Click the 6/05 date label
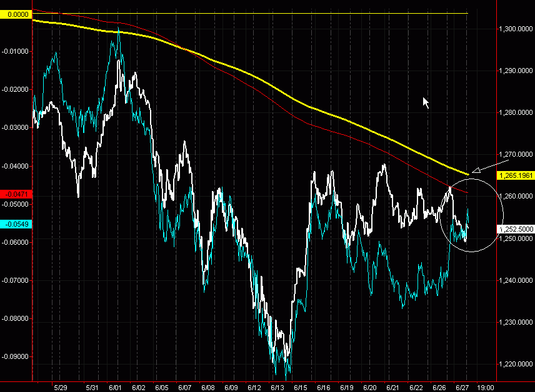 point(162,388)
